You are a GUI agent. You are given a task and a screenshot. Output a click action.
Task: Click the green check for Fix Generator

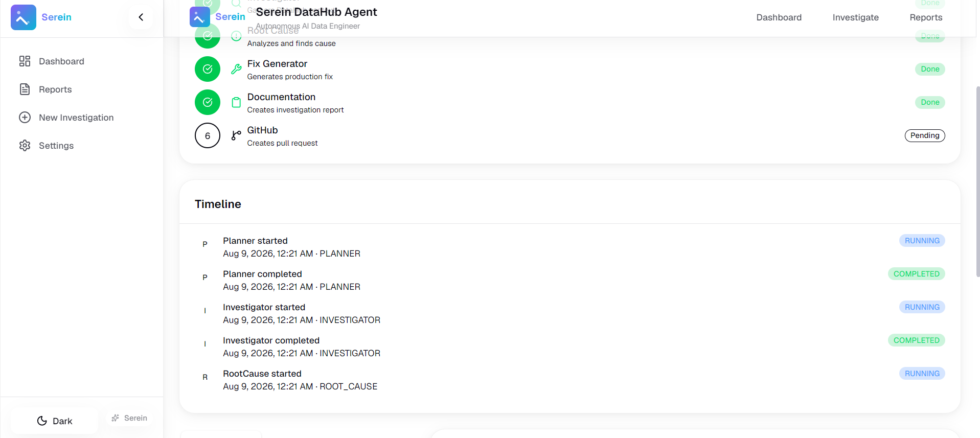point(208,69)
